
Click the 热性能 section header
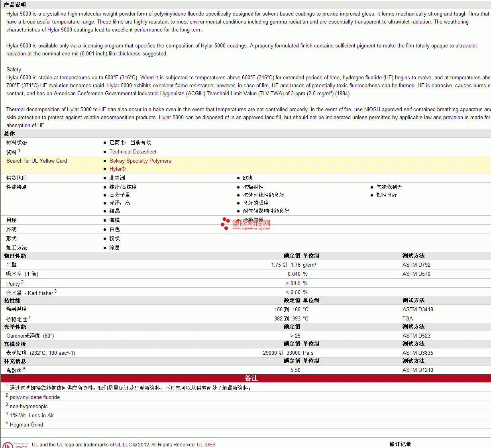point(12,301)
